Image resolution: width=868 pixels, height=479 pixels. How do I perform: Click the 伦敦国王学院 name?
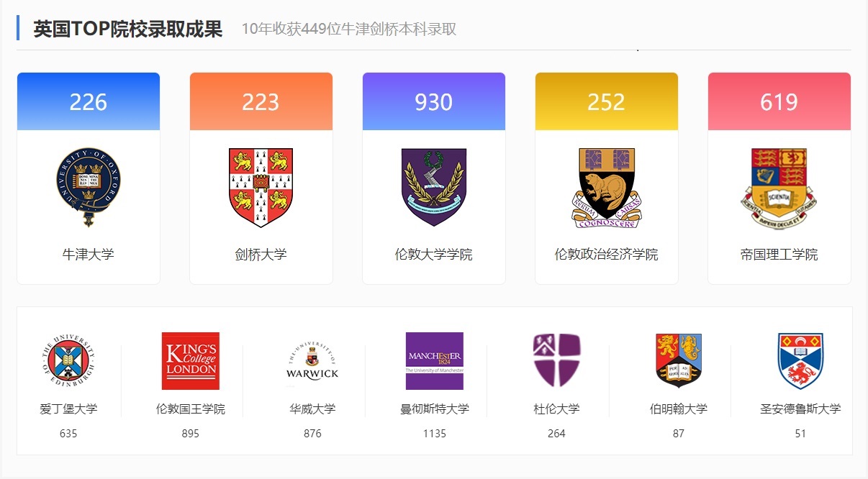click(x=191, y=409)
